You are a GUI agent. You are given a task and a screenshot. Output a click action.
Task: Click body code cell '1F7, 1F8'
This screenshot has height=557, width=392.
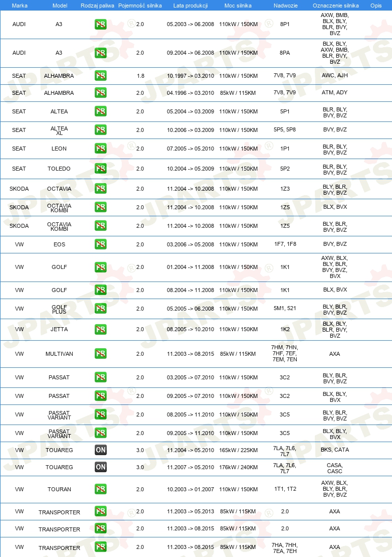point(285,244)
